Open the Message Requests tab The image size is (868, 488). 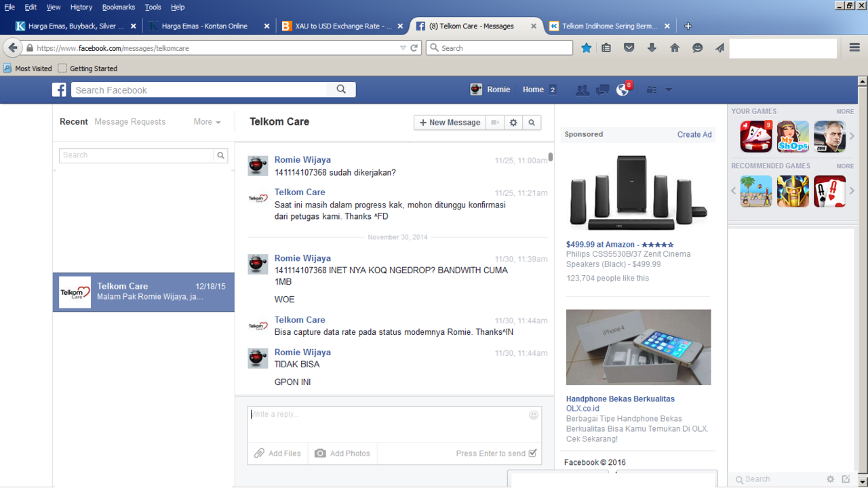click(x=130, y=122)
